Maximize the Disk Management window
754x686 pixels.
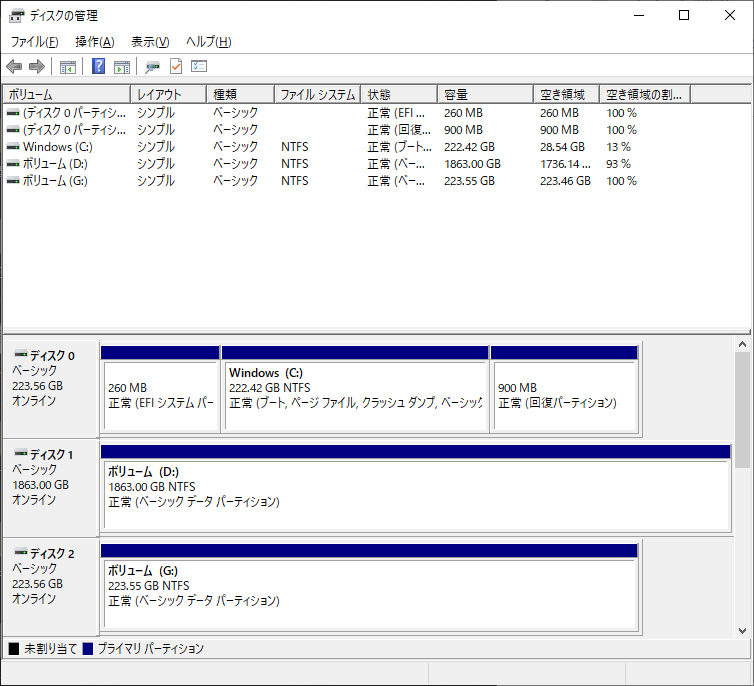pos(684,15)
